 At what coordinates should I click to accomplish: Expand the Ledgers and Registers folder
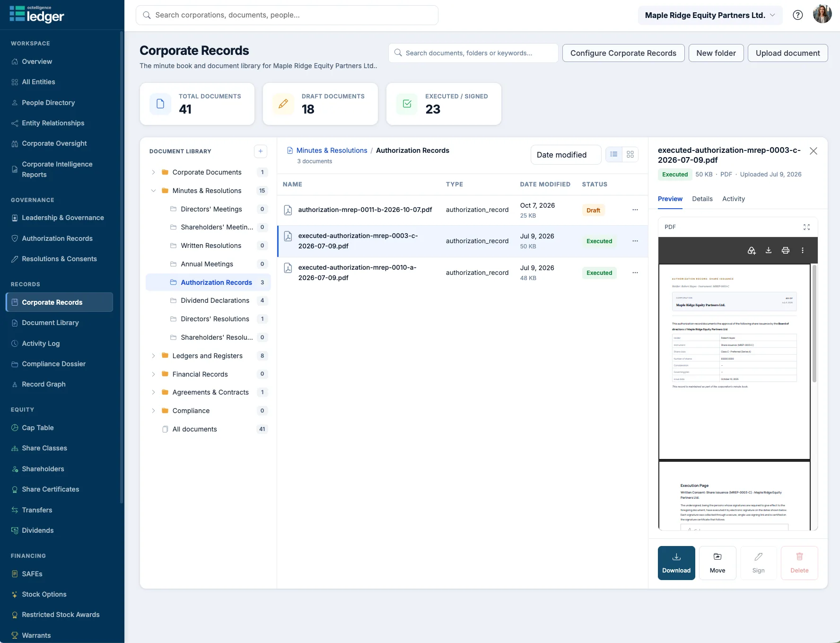click(153, 356)
